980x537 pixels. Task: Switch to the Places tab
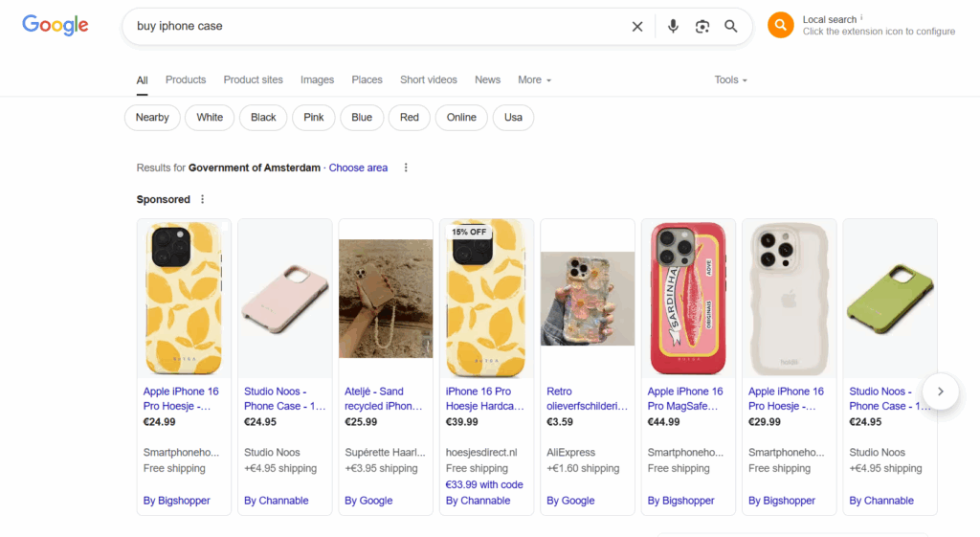tap(367, 80)
